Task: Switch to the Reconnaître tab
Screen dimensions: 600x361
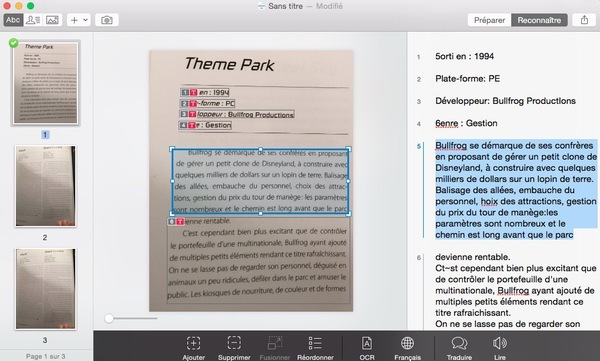Action: [x=539, y=20]
